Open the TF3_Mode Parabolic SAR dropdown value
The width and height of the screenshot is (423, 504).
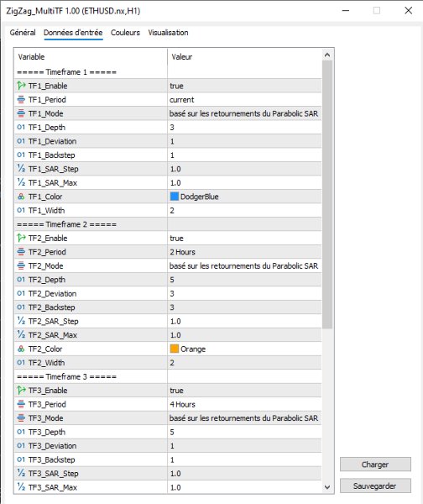(x=244, y=417)
